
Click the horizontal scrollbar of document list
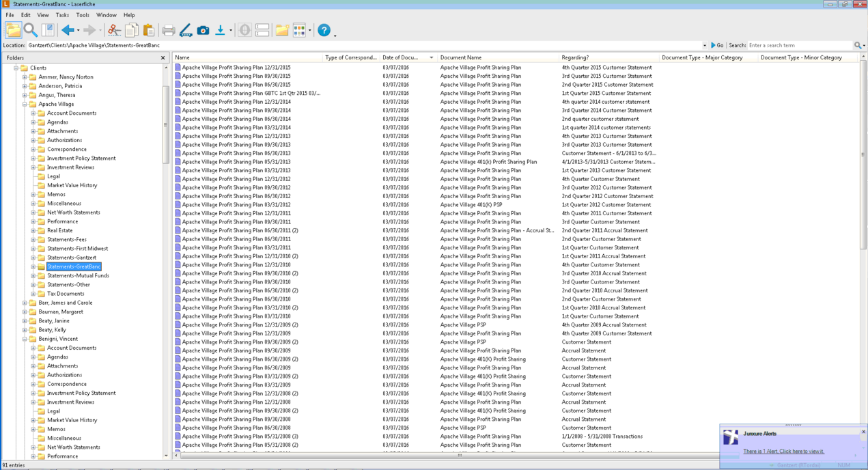460,455
